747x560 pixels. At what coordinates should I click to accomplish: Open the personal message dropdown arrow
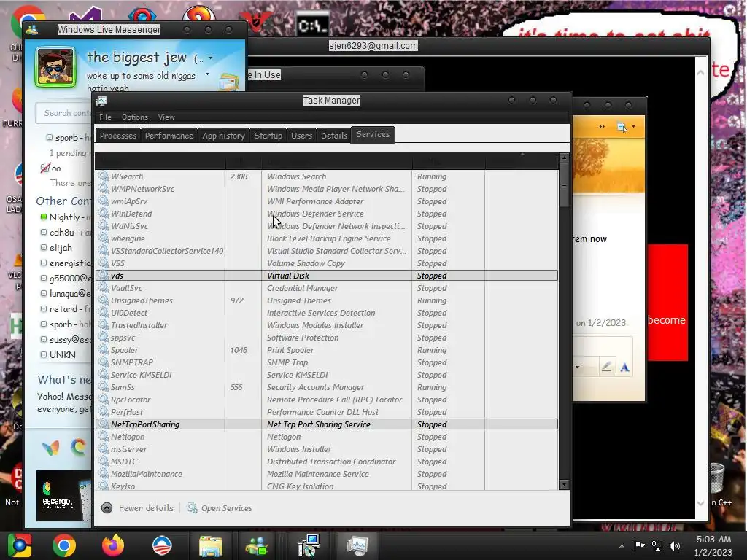207,74
